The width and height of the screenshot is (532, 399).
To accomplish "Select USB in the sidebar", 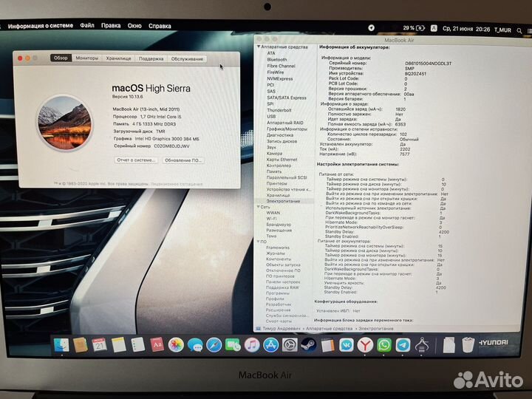I will point(271,117).
